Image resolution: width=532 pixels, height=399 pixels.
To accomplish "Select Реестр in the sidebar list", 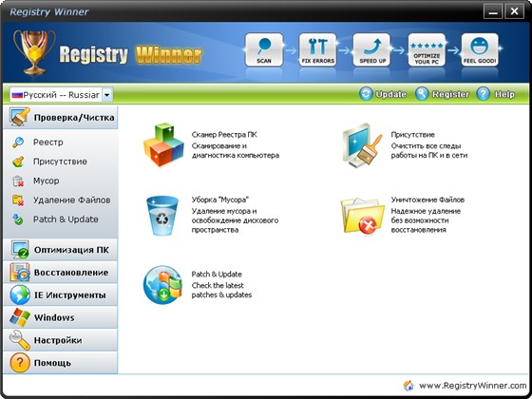I will pyautogui.click(x=47, y=142).
